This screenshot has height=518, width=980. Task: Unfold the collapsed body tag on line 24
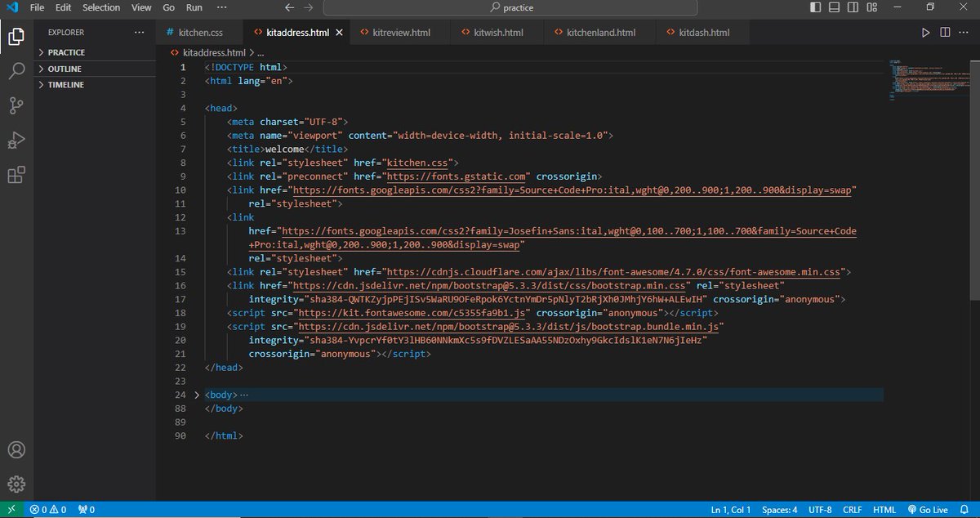click(x=196, y=395)
